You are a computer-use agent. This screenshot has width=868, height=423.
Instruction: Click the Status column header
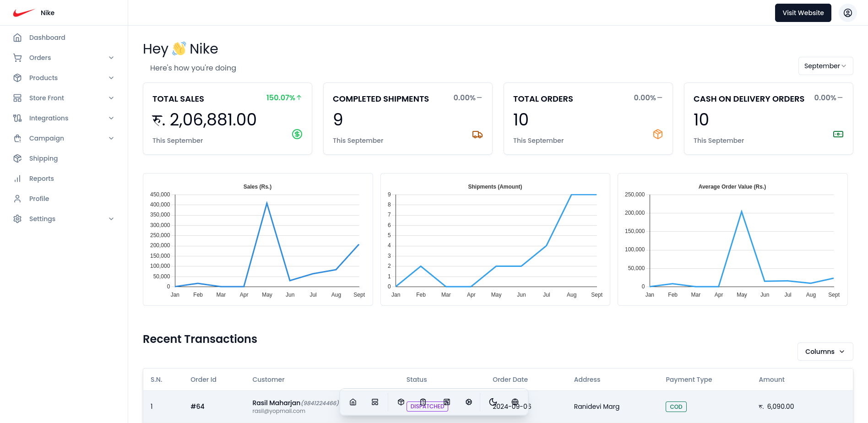tap(417, 380)
